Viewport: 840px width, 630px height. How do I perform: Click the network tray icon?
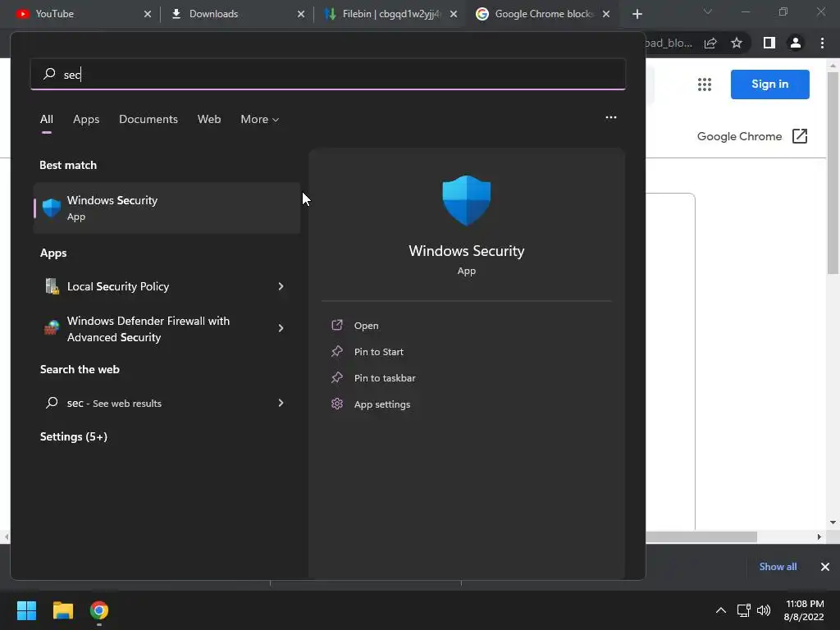743,610
